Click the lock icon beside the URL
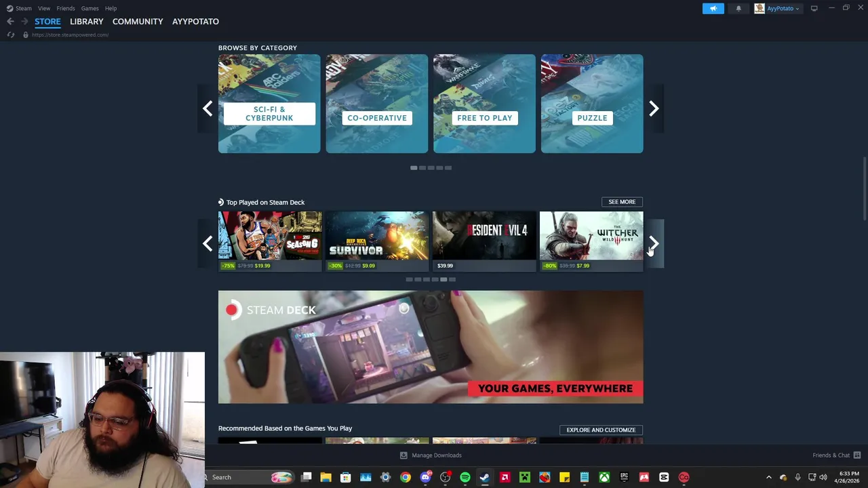Screen dimensions: 868x488 (x=26, y=35)
